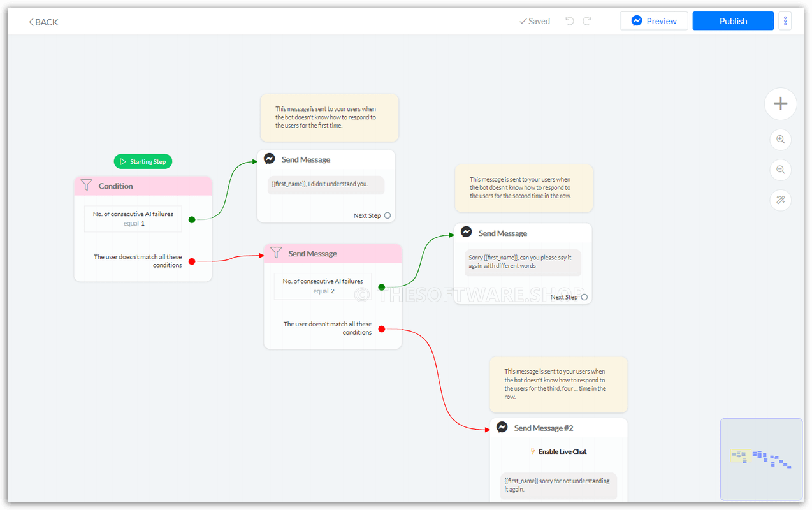Click the Messenger logo inside the Preview button
The width and height of the screenshot is (812, 510).
637,20
